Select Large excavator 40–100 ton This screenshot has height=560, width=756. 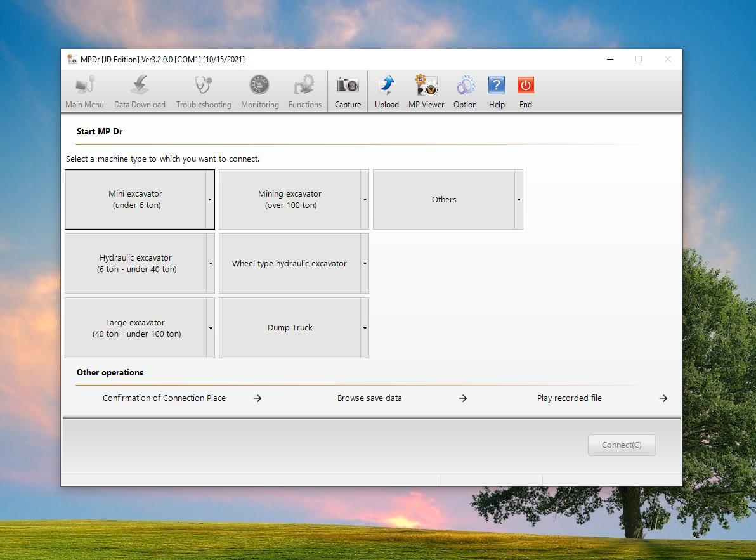tap(136, 328)
